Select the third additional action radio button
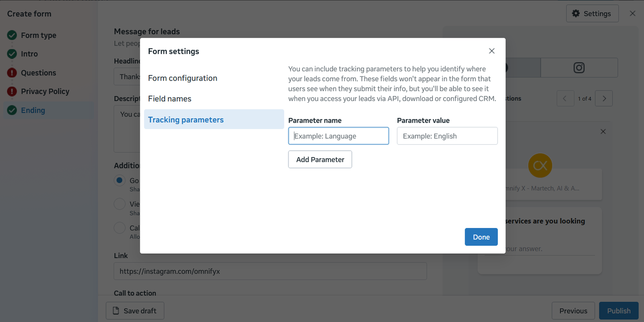Viewport: 644px width, 322px height. [x=120, y=228]
